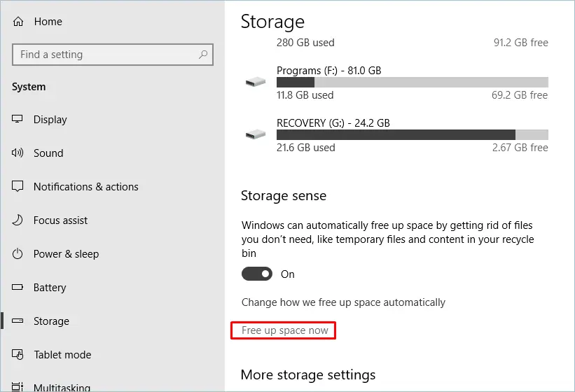Click the Notifications & actions icon

18,187
